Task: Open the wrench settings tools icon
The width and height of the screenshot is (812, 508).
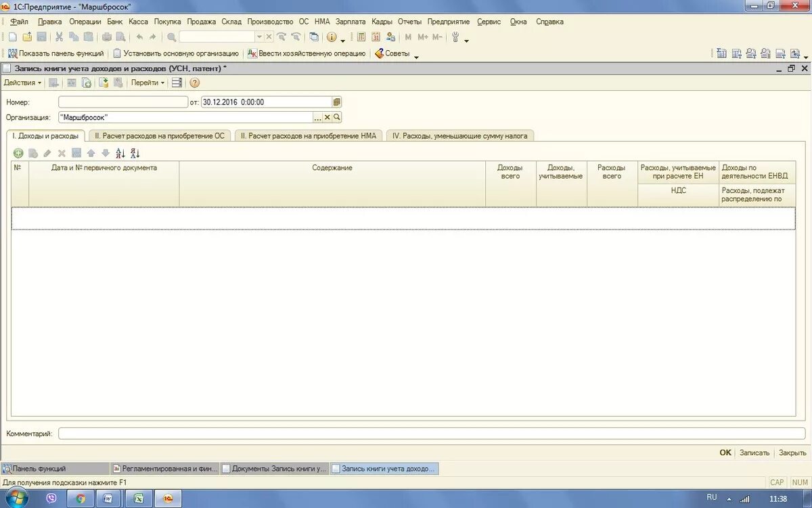Action: 456,37
